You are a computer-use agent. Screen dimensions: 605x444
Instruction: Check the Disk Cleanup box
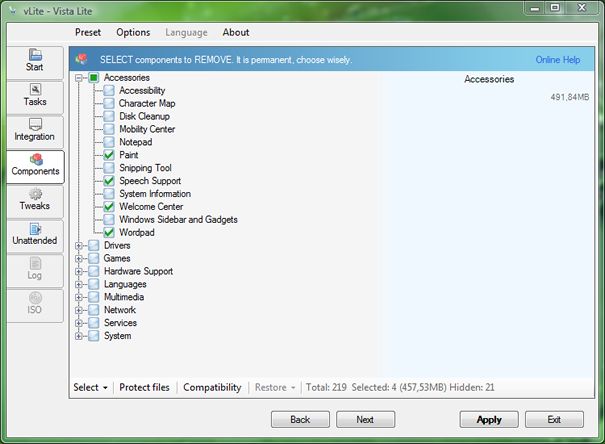pos(109,116)
